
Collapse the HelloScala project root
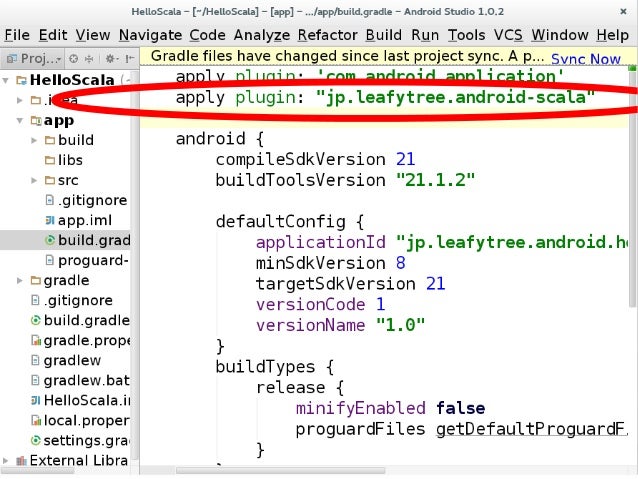click(6, 80)
